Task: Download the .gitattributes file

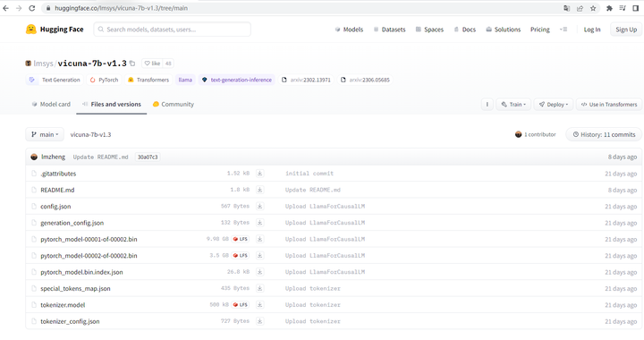Action: [x=259, y=174]
